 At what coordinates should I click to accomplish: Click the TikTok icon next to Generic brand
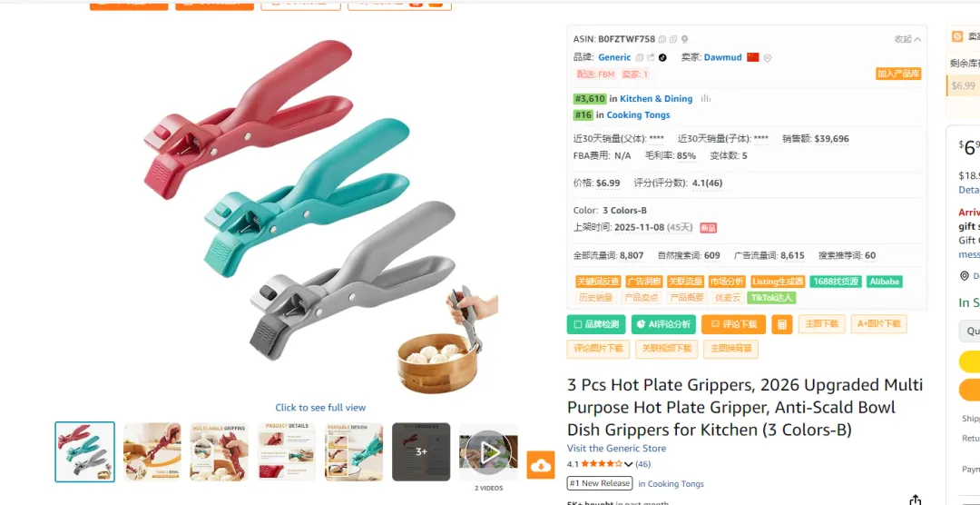pyautogui.click(x=662, y=57)
